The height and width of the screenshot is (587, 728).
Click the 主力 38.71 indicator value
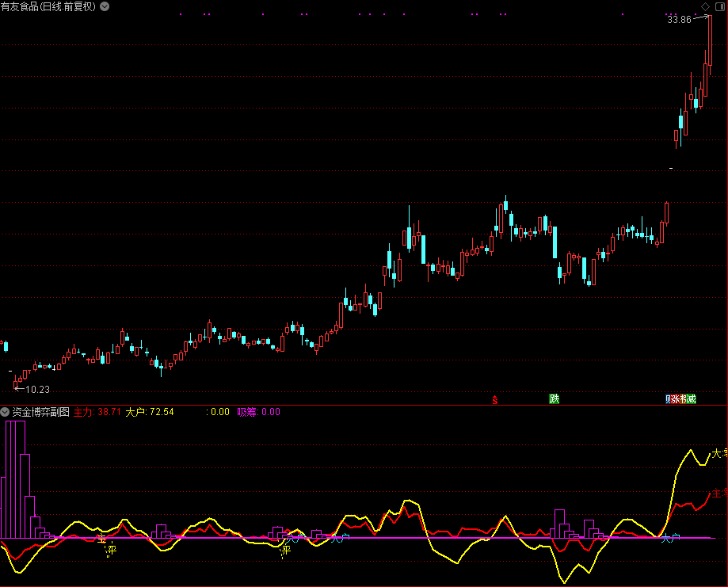tap(97, 412)
